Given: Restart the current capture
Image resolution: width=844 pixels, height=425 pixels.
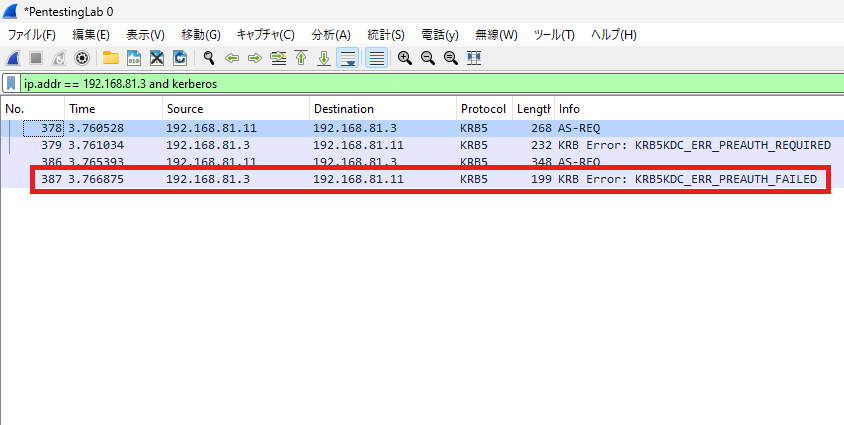Looking at the screenshot, I should 59,58.
